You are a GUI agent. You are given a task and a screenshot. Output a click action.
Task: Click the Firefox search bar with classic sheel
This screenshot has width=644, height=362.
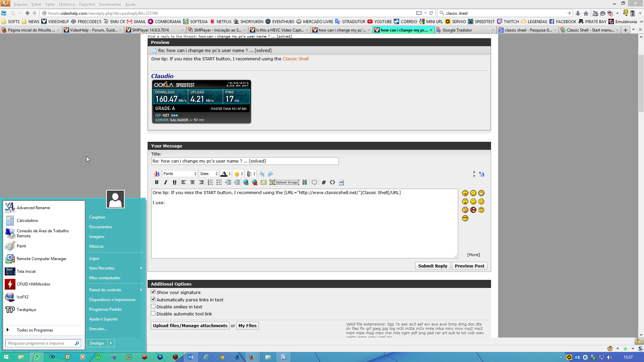coord(505,13)
